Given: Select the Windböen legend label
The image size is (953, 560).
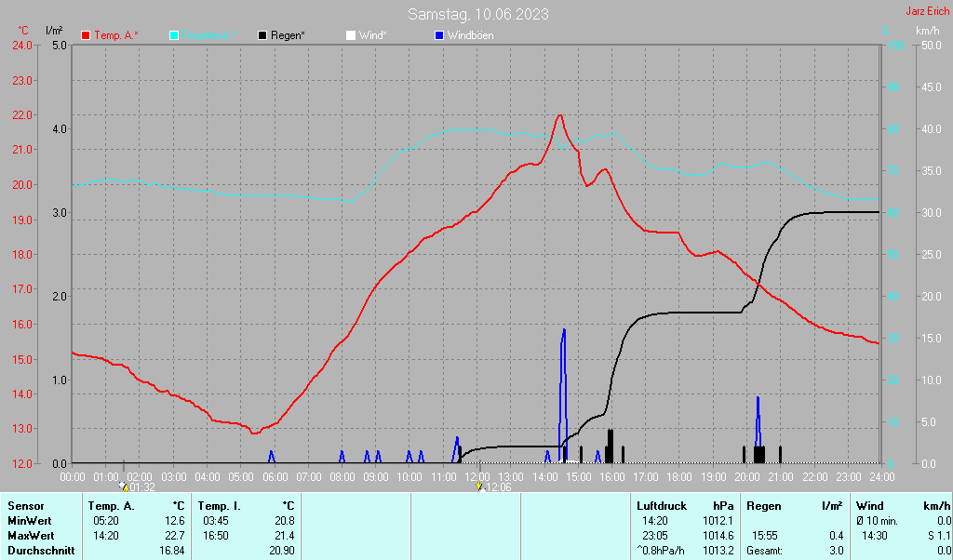Looking at the screenshot, I should tap(470, 36).
